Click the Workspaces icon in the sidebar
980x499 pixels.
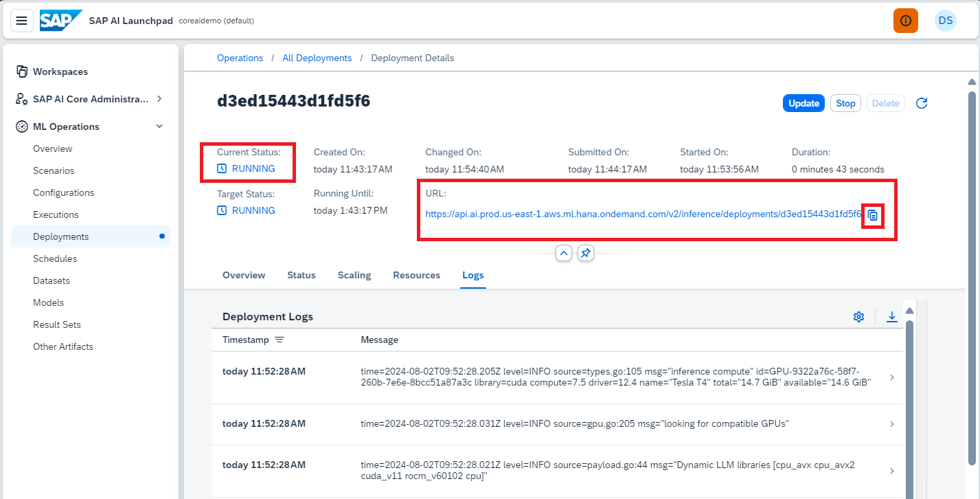(21, 71)
